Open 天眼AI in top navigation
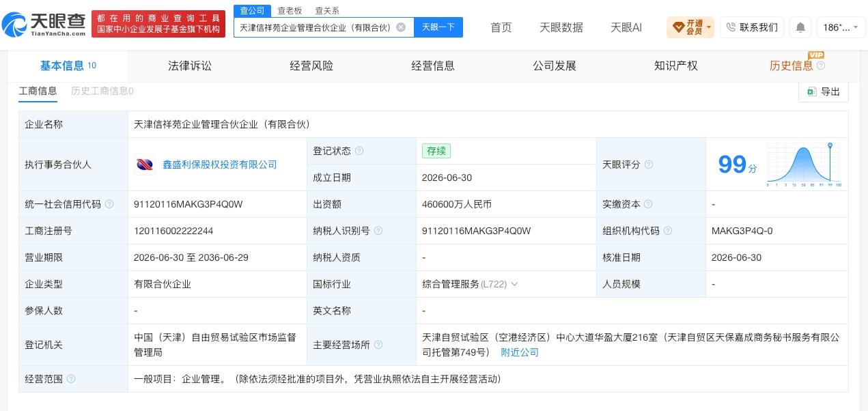868x411 pixels. [x=626, y=27]
